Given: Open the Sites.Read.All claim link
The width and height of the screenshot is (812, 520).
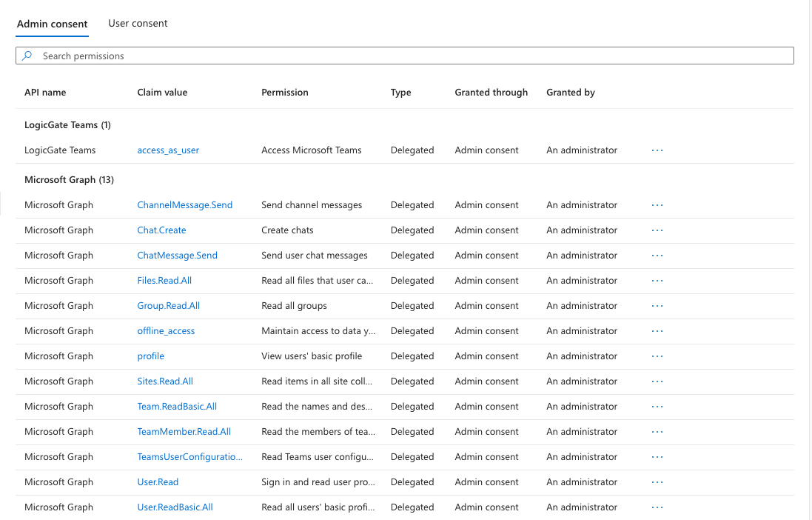Looking at the screenshot, I should [x=165, y=381].
